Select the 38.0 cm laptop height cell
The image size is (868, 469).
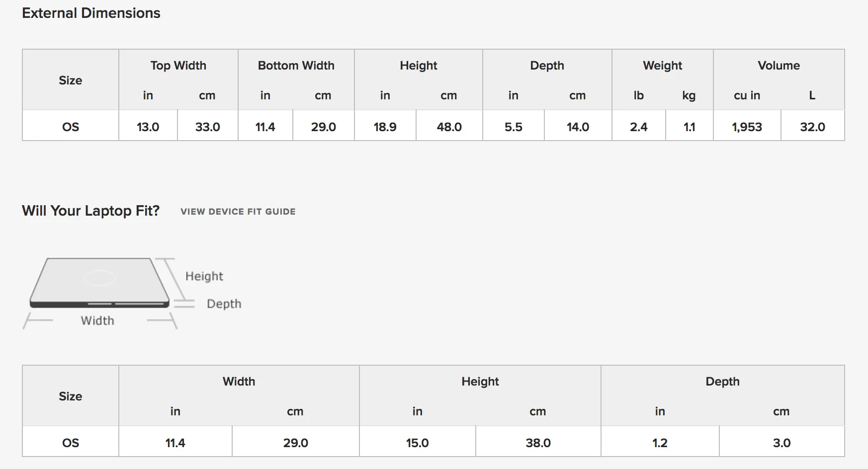pyautogui.click(x=538, y=442)
